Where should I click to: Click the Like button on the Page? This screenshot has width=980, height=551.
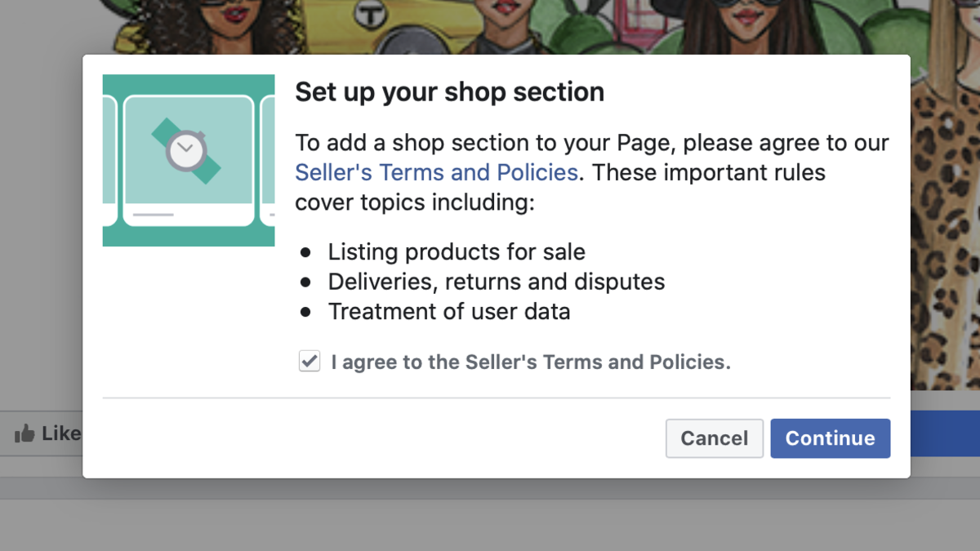click(x=45, y=433)
